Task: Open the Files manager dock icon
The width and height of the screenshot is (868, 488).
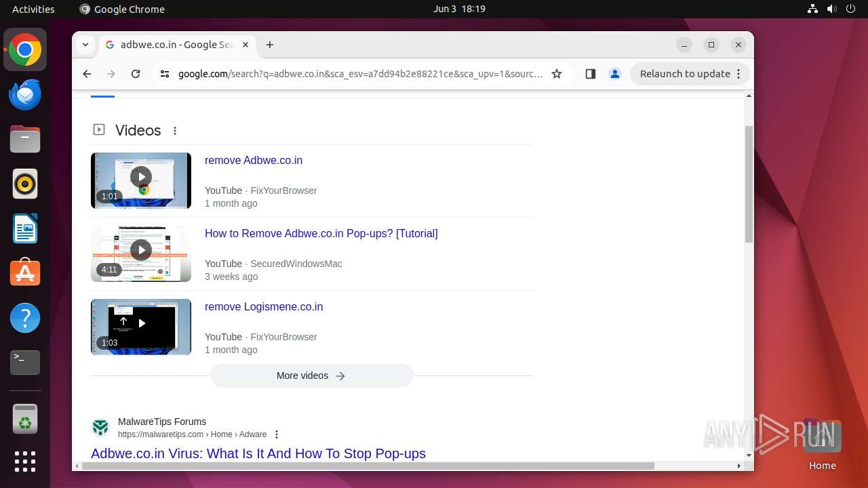Action: click(x=25, y=140)
